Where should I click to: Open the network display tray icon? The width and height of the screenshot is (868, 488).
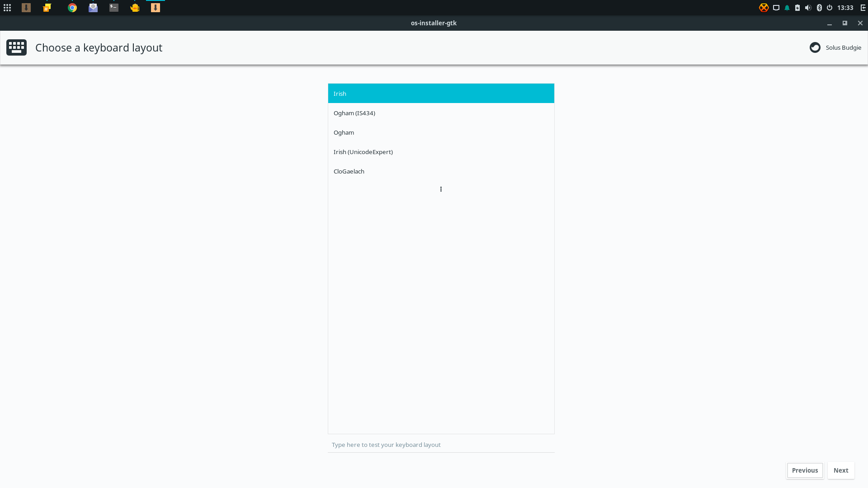pyautogui.click(x=776, y=8)
